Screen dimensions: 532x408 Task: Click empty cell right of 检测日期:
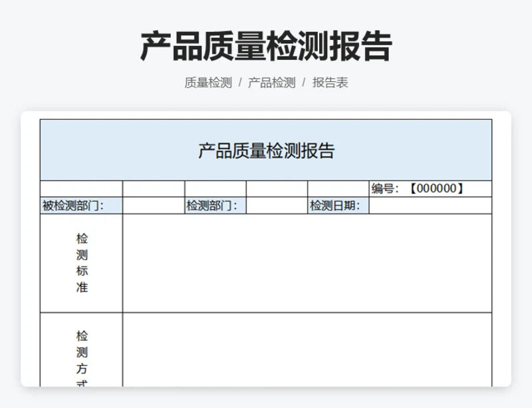click(430, 206)
